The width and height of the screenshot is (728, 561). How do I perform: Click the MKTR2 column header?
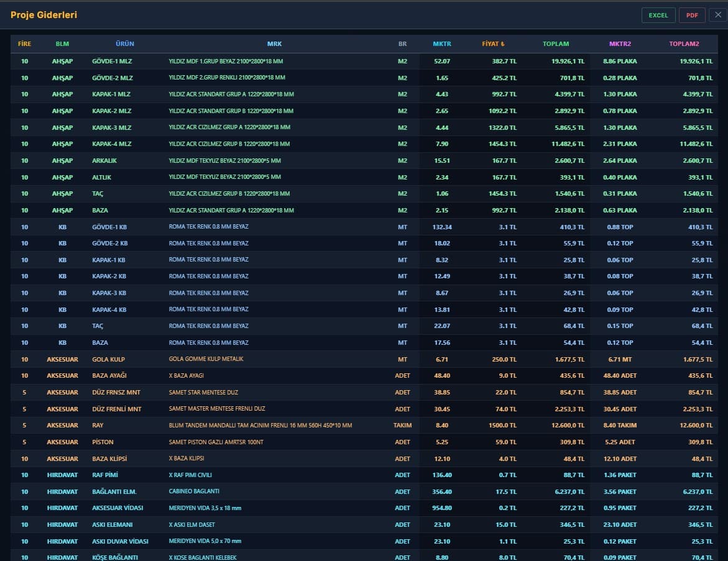tap(620, 44)
